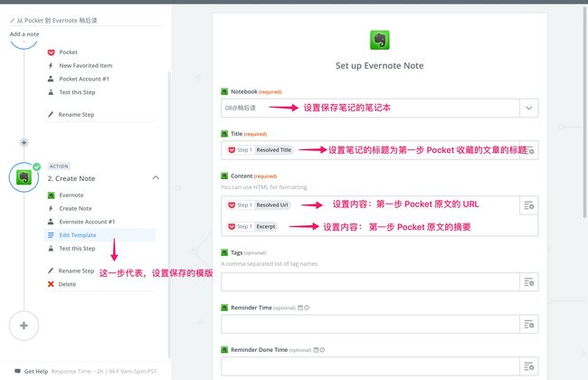Collapse the 2. Create Note step chevron

tap(156, 178)
